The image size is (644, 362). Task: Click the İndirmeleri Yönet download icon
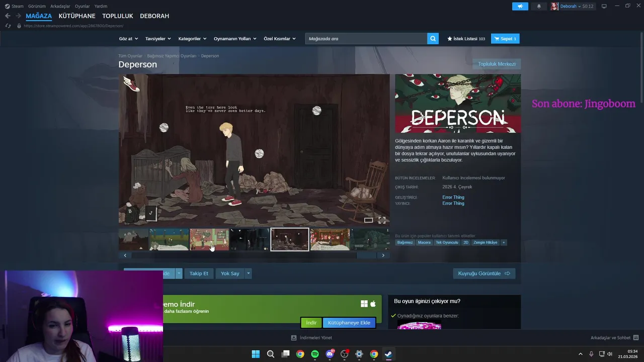[x=294, y=338]
